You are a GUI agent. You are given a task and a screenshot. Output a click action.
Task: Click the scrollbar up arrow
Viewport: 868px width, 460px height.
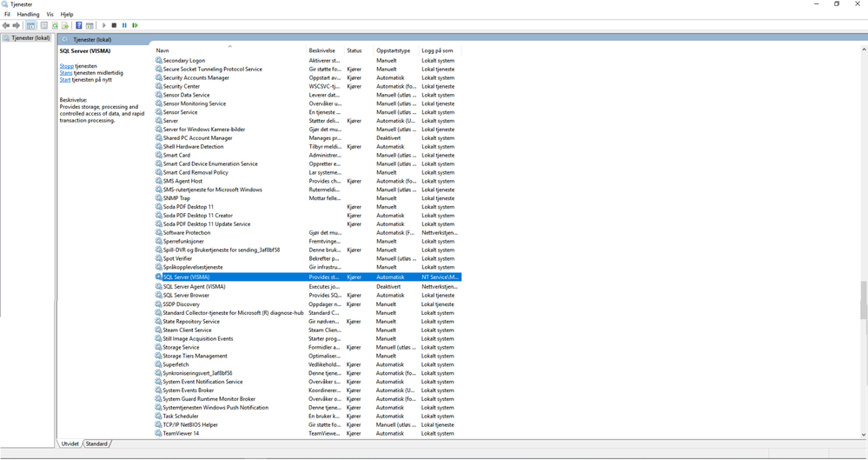click(863, 50)
